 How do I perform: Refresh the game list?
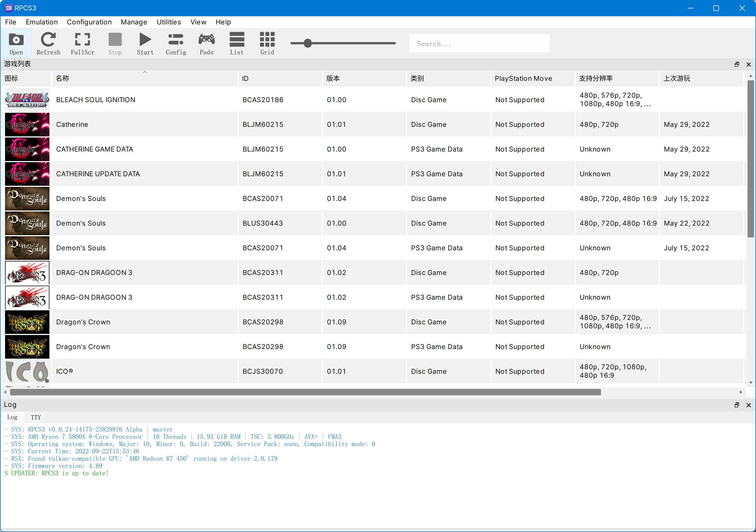coord(48,43)
